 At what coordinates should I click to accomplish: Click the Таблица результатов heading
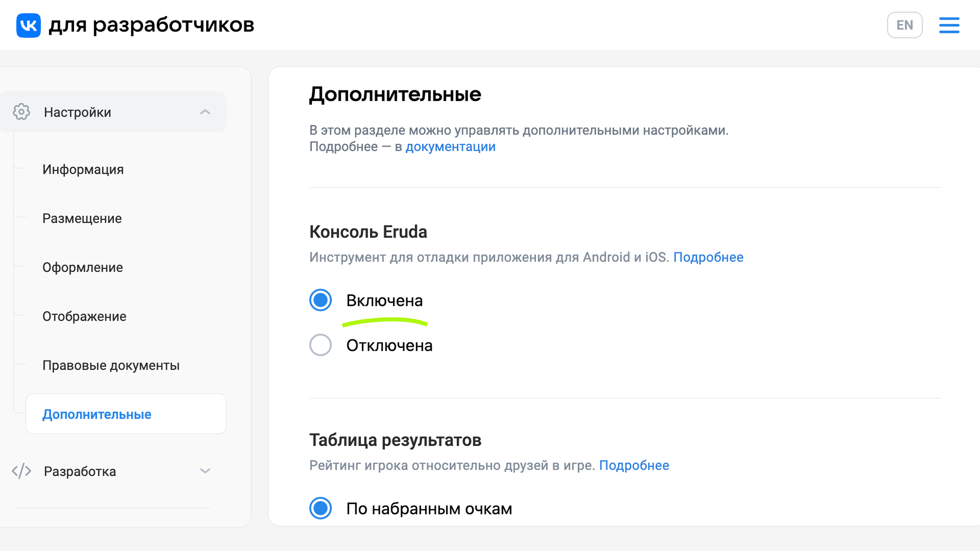pyautogui.click(x=395, y=440)
